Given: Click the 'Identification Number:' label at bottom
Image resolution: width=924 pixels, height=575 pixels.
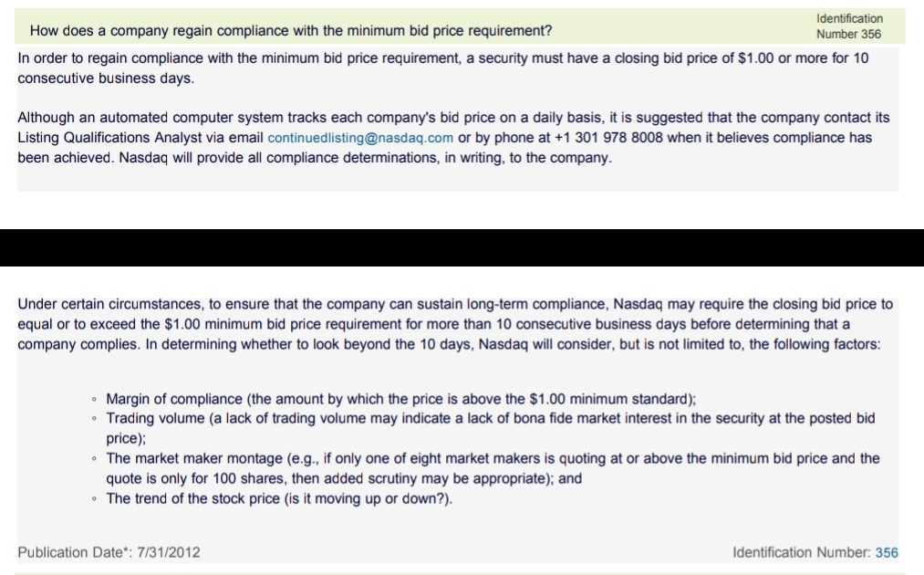Looking at the screenshot, I should [802, 552].
